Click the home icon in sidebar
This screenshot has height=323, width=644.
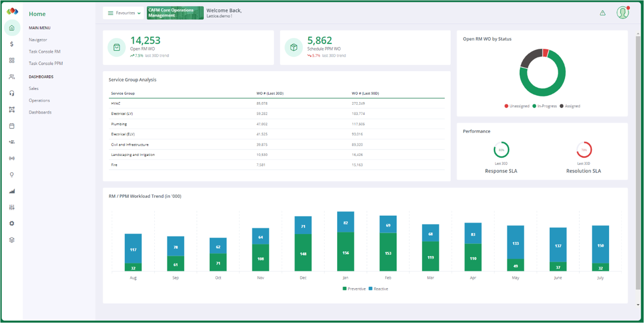(x=12, y=28)
